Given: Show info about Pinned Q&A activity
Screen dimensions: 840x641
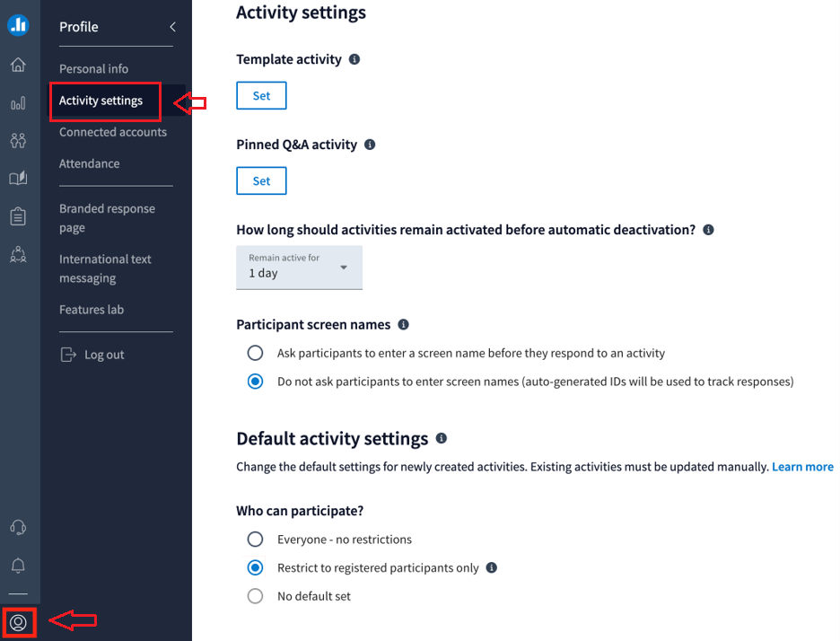Looking at the screenshot, I should tap(370, 145).
